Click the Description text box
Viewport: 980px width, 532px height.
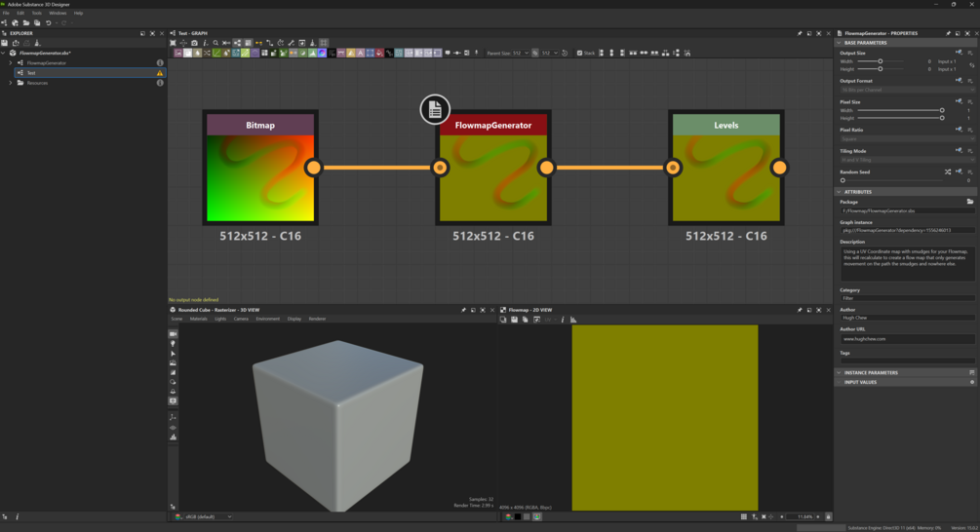point(907,263)
